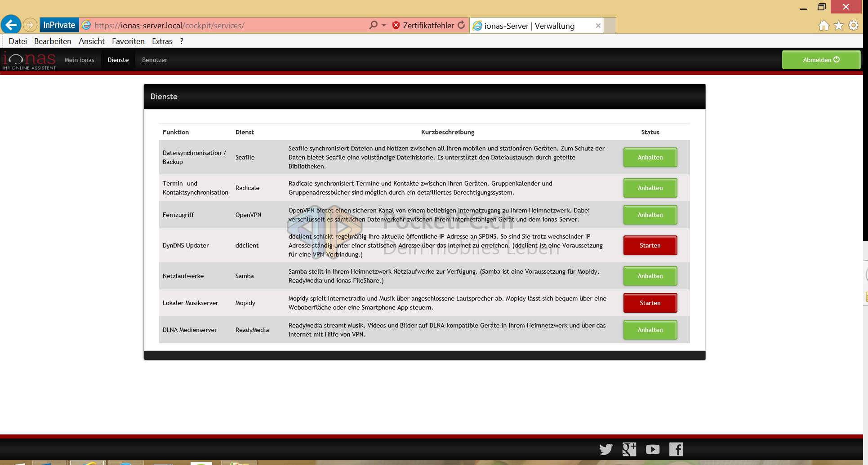The height and width of the screenshot is (465, 868).
Task: Stop Samba with its Anhalten button
Action: click(x=650, y=276)
